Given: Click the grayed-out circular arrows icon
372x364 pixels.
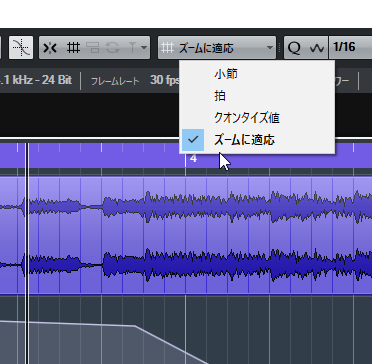Looking at the screenshot, I should click(113, 48).
